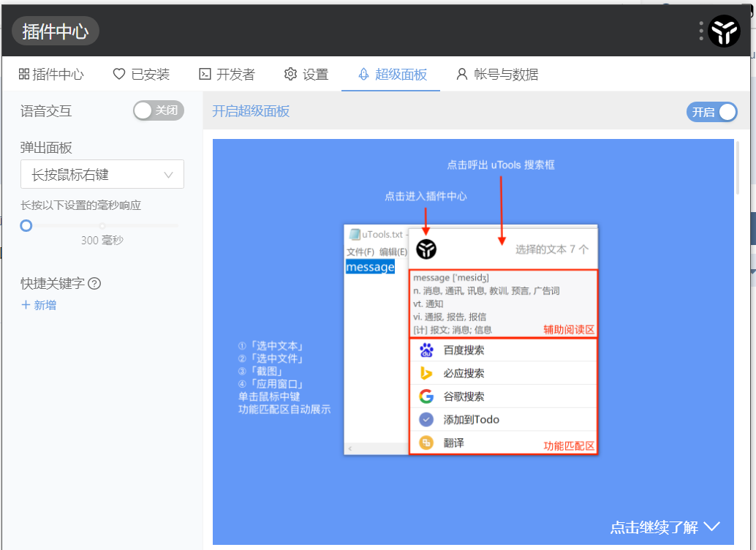Open the 开发者 tab
756x550 pixels.
(x=227, y=74)
